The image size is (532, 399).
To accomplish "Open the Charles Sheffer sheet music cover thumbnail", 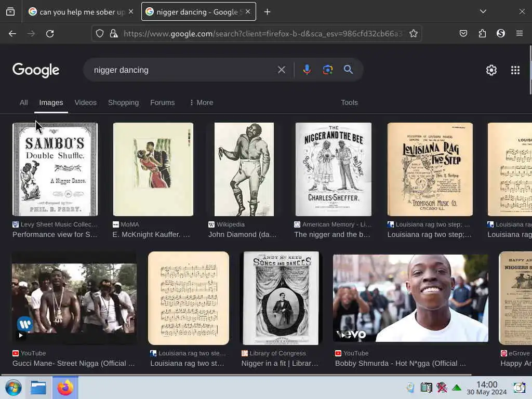I will pos(334,169).
